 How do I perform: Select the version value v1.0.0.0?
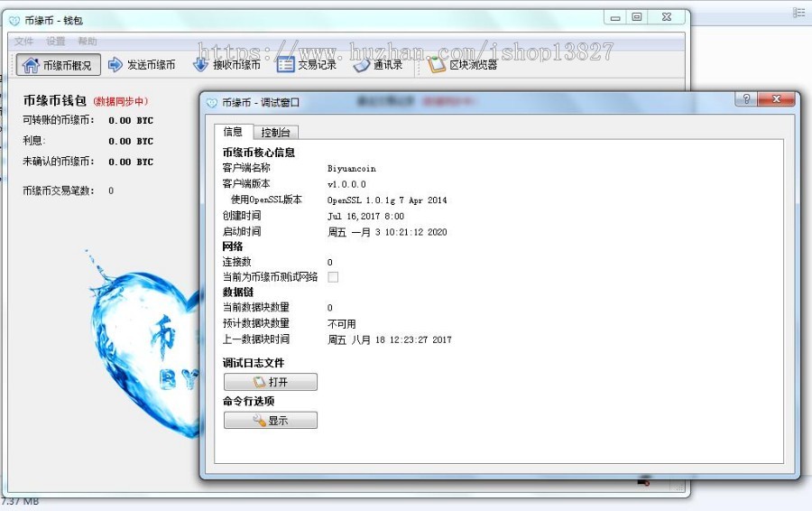pyautogui.click(x=346, y=184)
